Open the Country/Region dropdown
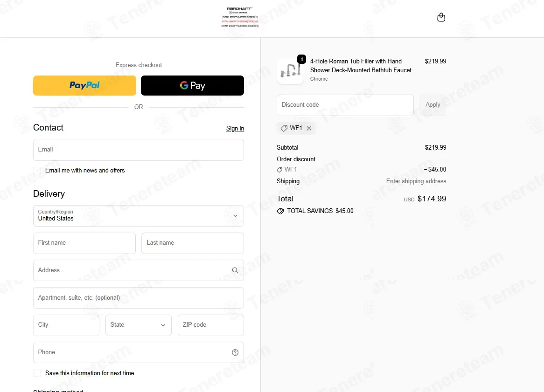Image resolution: width=544 pixels, height=392 pixels. click(x=139, y=216)
